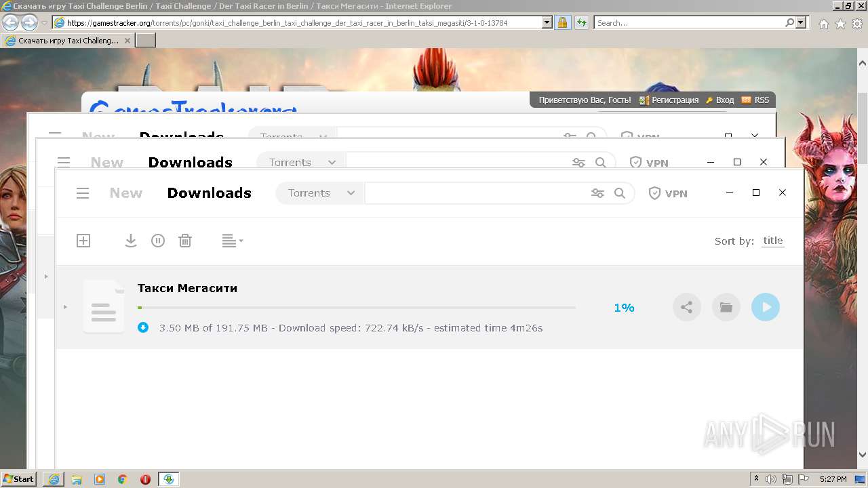Click VPN in the middle window
The height and width of the screenshot is (488, 868).
click(649, 163)
